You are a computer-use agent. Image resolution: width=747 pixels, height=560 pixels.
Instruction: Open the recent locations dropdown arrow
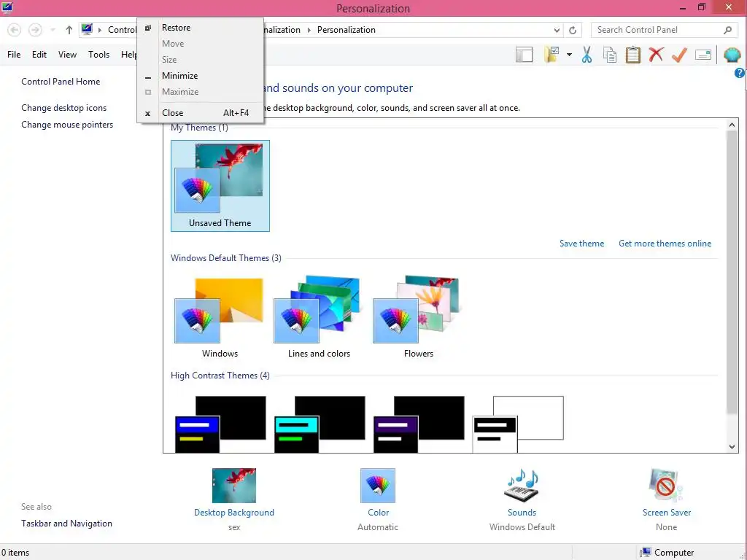(x=53, y=30)
